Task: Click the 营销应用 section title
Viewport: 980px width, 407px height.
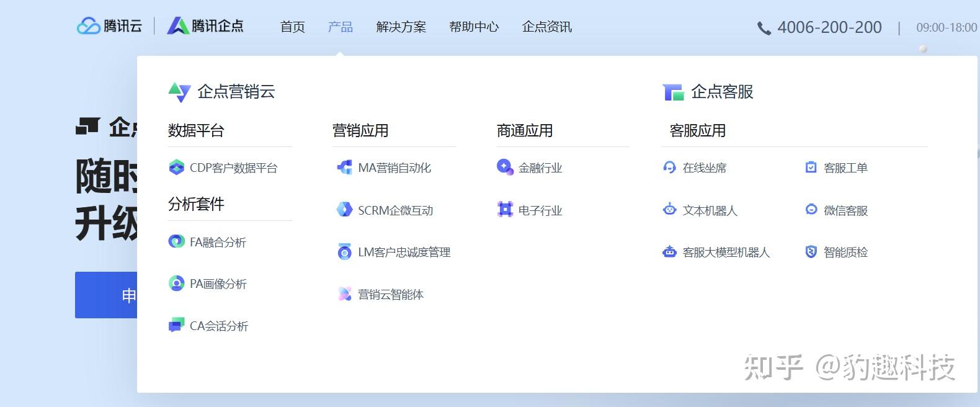Action: pos(360,131)
